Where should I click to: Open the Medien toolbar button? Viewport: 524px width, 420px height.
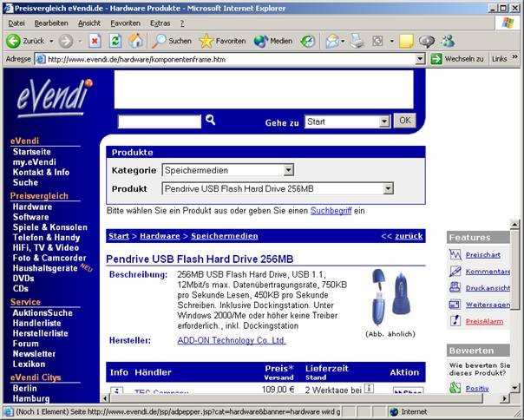pos(273,41)
